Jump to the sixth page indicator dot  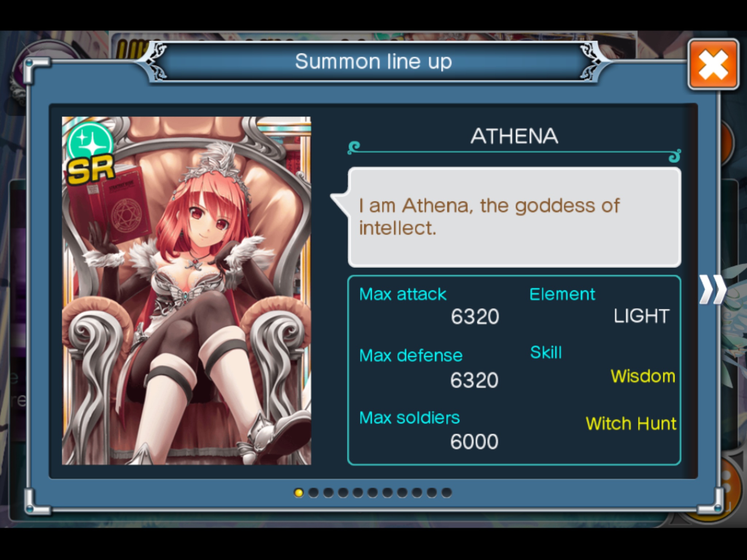pos(372,493)
